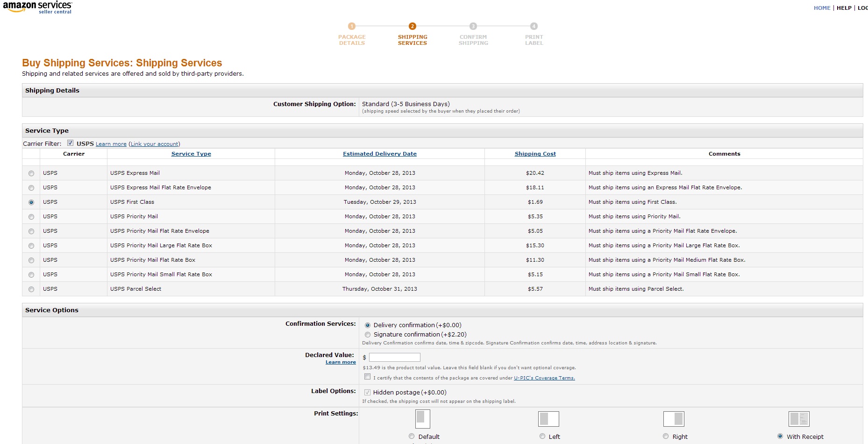Viewport: 868px width, 444px height.
Task: Click the step 1 Package Details circle
Action: pos(352,26)
